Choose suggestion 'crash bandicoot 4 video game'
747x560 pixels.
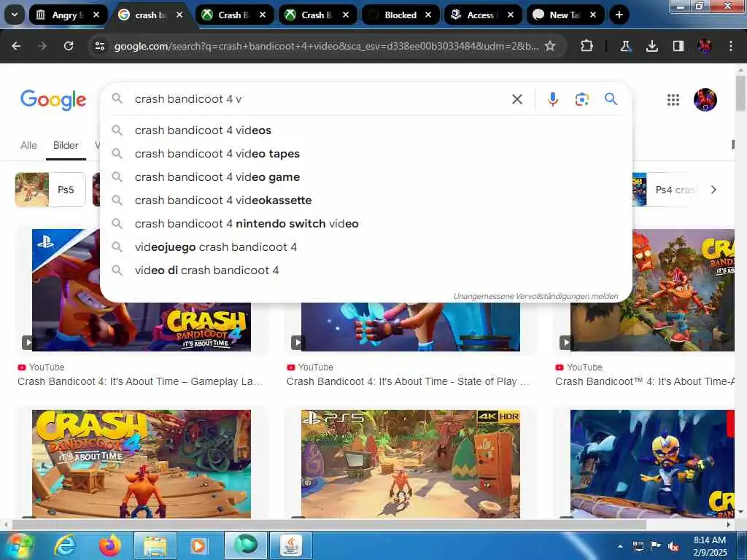366,176
